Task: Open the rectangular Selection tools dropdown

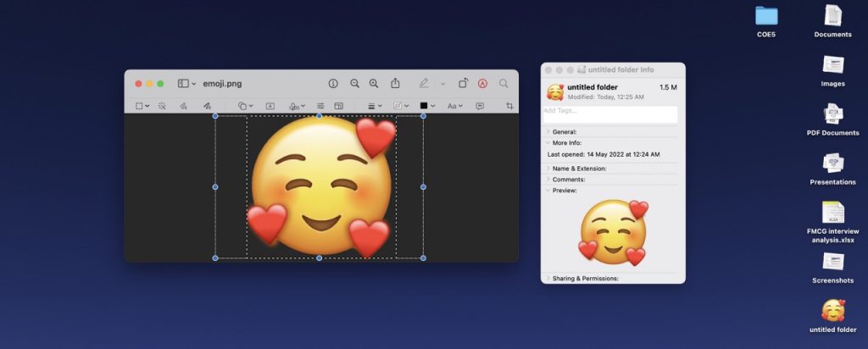Action: [x=142, y=106]
